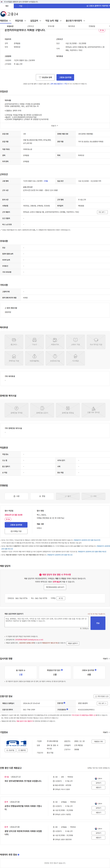Open 광양 성아2분 마린파크아파트 미화원 posting

pos(23,833)
